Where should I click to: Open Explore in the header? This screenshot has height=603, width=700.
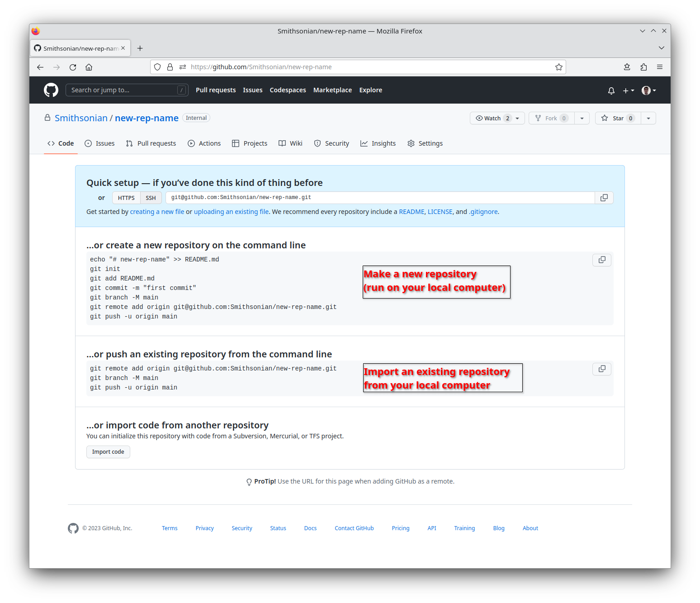371,90
